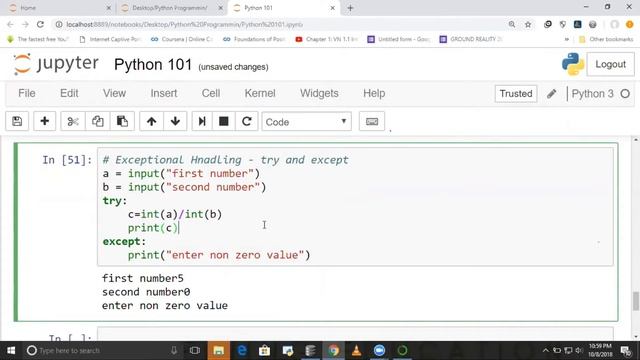Open Microsoft Edge from the taskbar
This screenshot has width=640, height=360.
pyautogui.click(x=242, y=350)
